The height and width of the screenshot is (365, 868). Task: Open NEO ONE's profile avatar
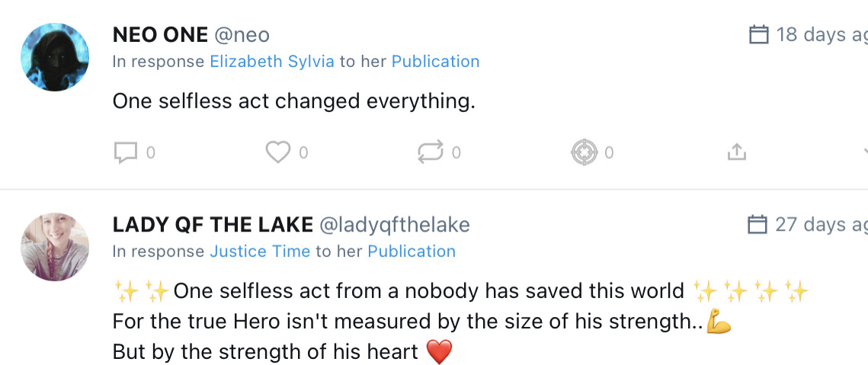point(54,57)
